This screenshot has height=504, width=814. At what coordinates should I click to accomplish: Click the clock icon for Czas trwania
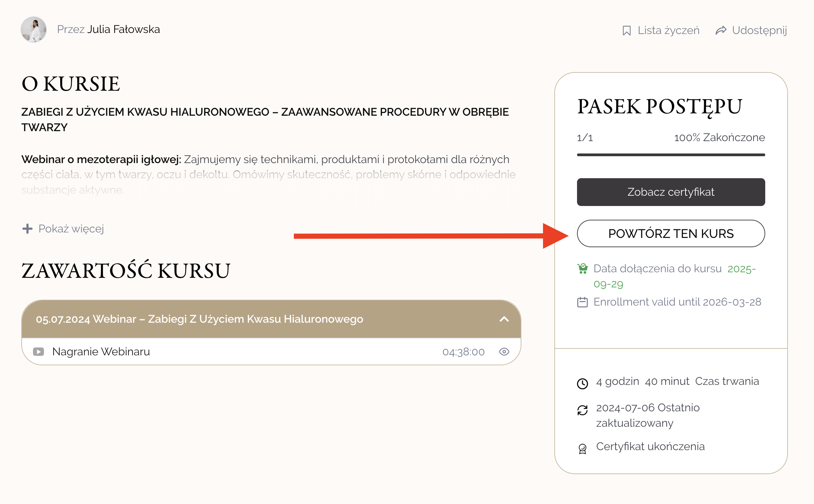point(583,383)
